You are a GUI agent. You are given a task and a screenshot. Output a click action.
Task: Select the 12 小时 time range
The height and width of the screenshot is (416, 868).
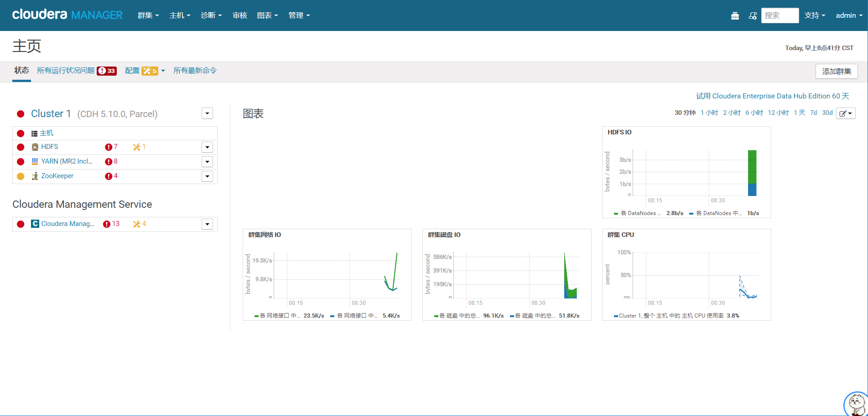click(778, 113)
